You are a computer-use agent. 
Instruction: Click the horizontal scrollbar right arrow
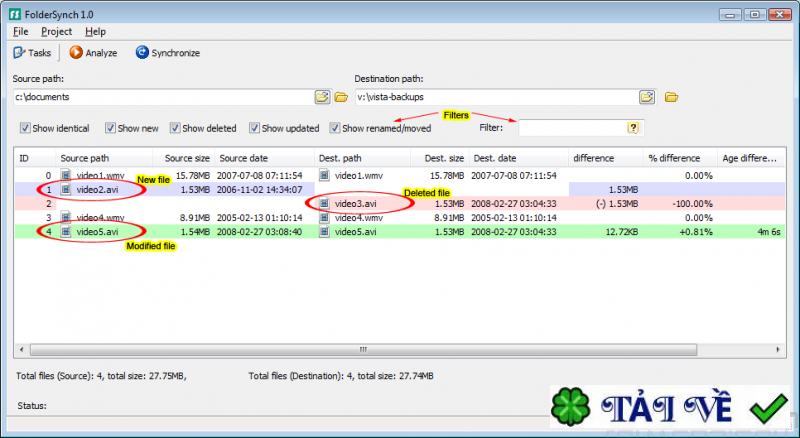[778, 350]
